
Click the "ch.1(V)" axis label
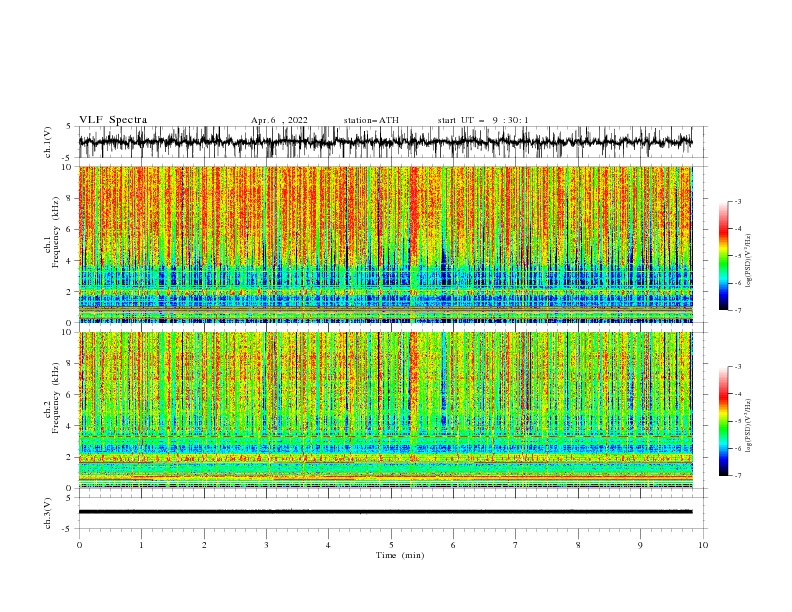tap(48, 142)
